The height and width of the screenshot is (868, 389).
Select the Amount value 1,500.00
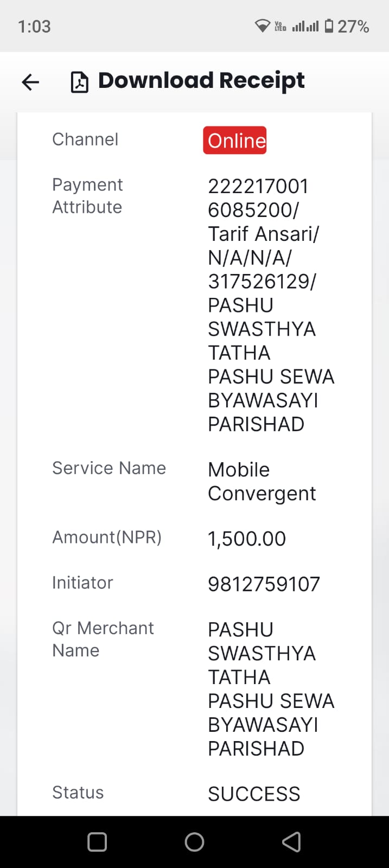pos(247,539)
